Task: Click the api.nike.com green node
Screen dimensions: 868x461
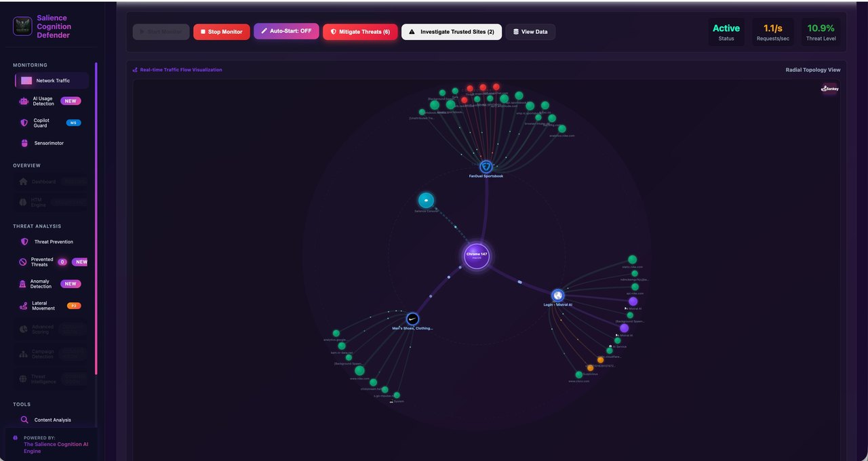Action: (635, 287)
